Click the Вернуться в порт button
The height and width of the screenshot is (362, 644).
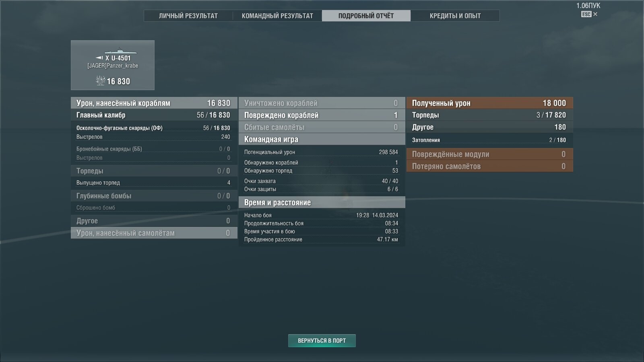pyautogui.click(x=322, y=341)
